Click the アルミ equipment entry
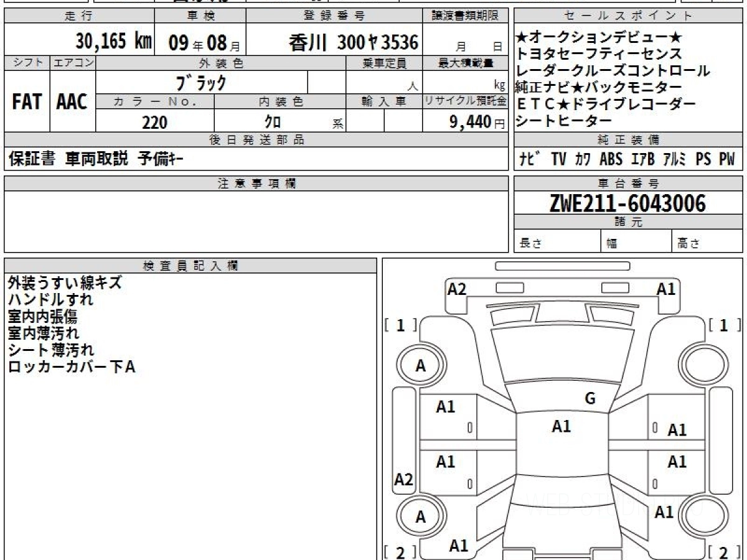The image size is (747, 560). (674, 159)
